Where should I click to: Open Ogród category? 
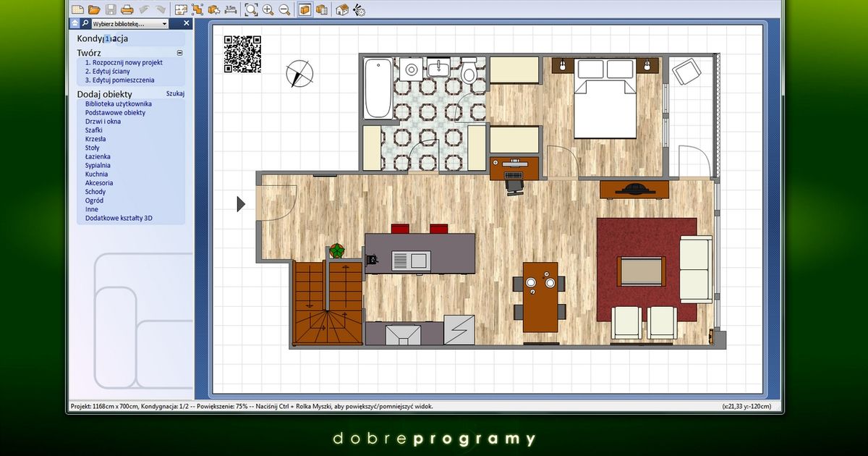[x=94, y=200]
